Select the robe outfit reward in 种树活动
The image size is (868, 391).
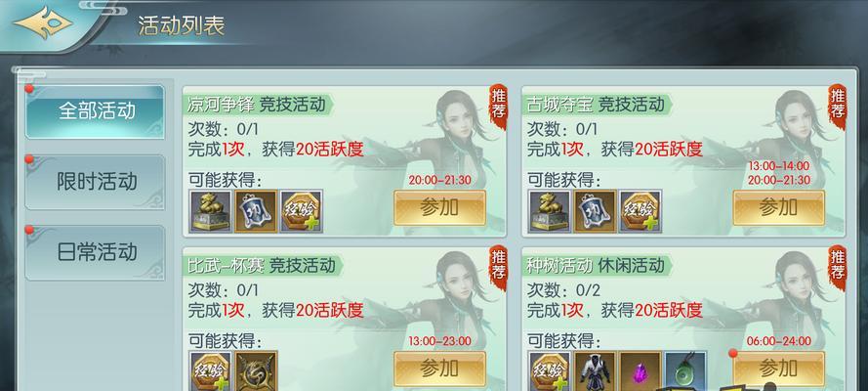[595, 370]
